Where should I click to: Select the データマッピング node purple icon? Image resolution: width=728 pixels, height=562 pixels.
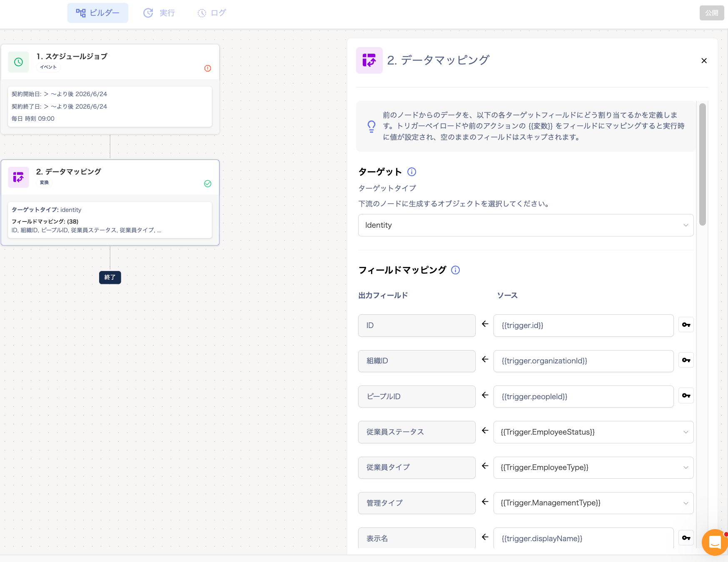(x=19, y=177)
